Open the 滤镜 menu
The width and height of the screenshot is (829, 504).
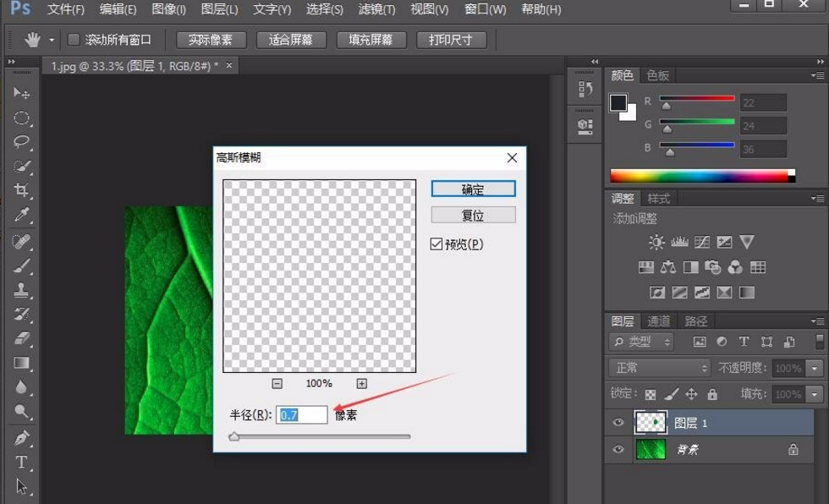(x=375, y=10)
